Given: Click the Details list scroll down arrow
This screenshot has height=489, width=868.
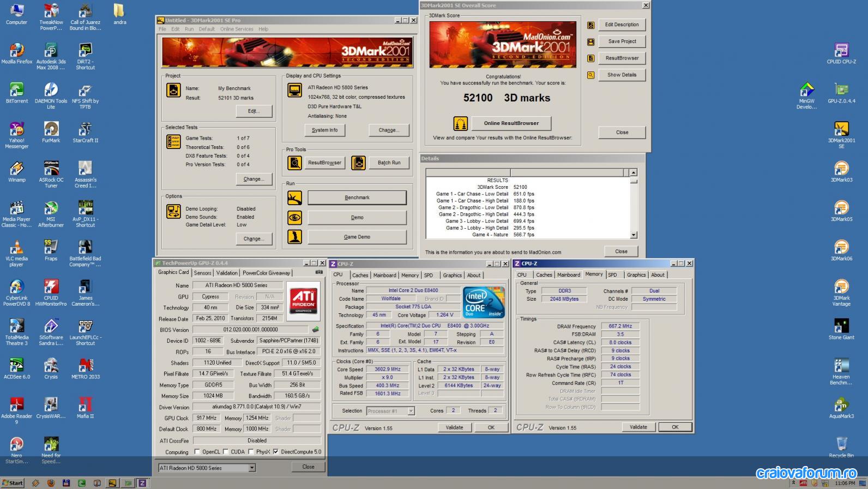Looking at the screenshot, I should [x=634, y=235].
